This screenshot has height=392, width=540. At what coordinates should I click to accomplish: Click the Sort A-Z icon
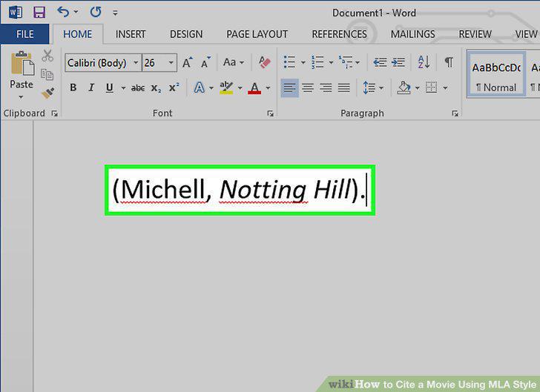pos(424,62)
